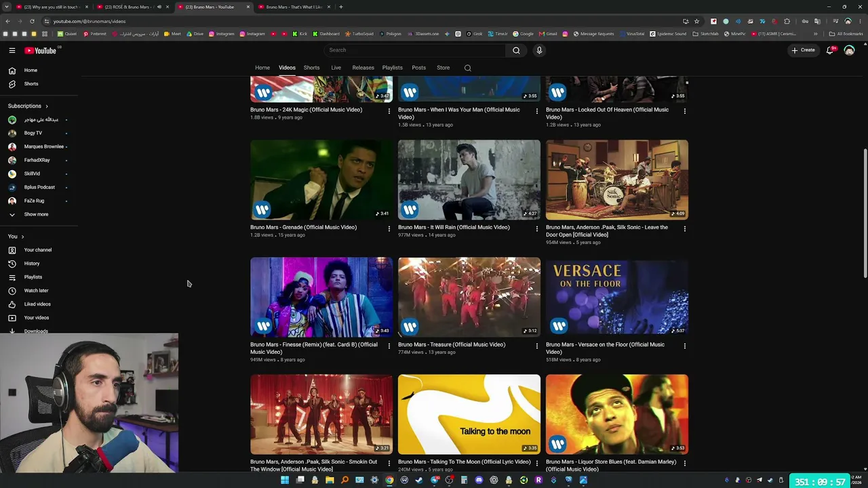The image size is (868, 488).
Task: Open Treasure (Official Music Video) title link
Action: 452,345
